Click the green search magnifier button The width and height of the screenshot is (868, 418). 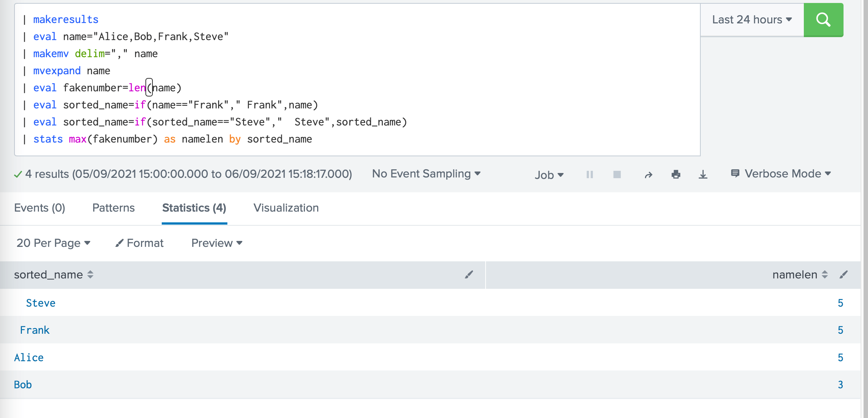(x=823, y=20)
